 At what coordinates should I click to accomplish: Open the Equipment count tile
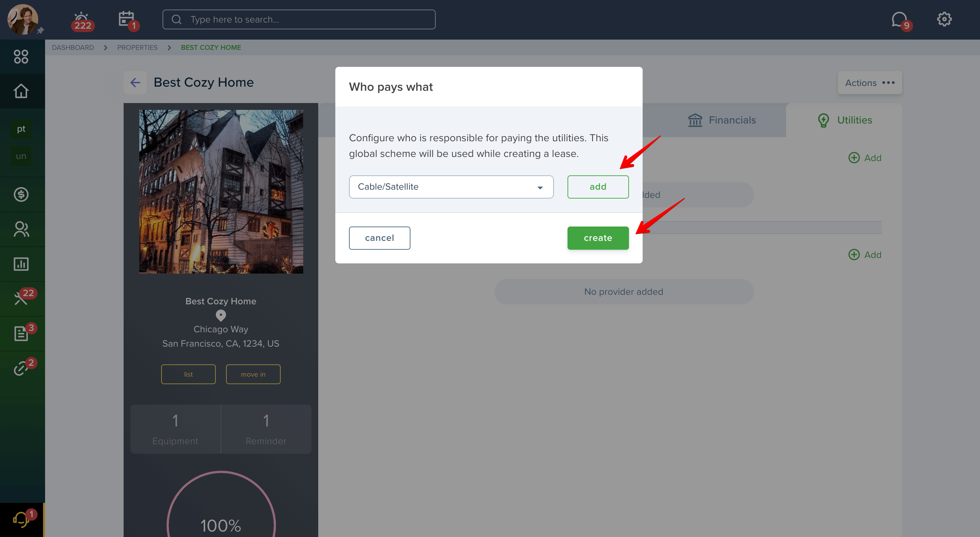(x=176, y=429)
